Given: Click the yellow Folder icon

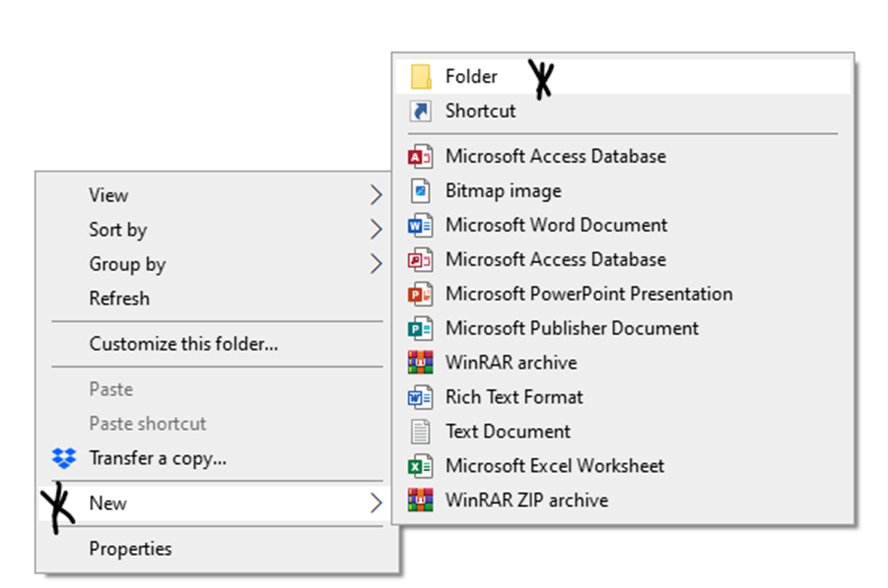Looking at the screenshot, I should [x=420, y=76].
